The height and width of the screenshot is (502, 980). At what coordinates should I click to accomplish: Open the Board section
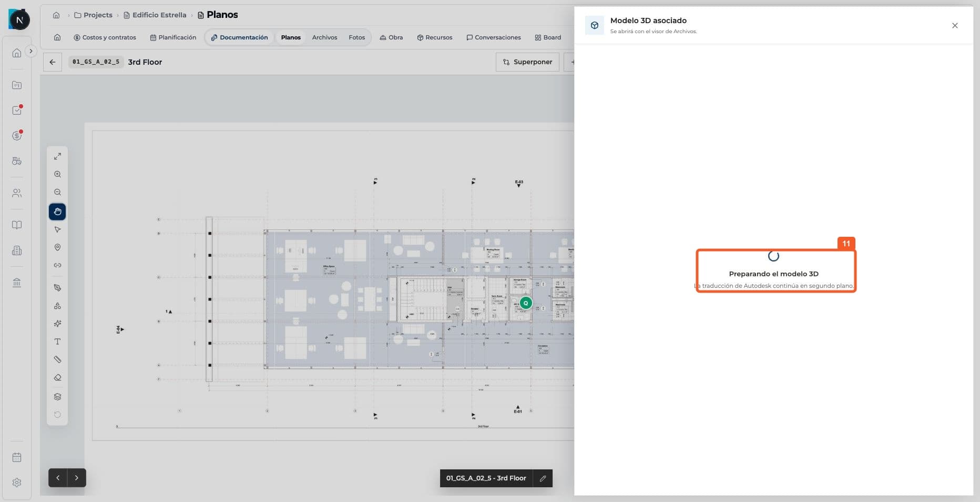(548, 37)
